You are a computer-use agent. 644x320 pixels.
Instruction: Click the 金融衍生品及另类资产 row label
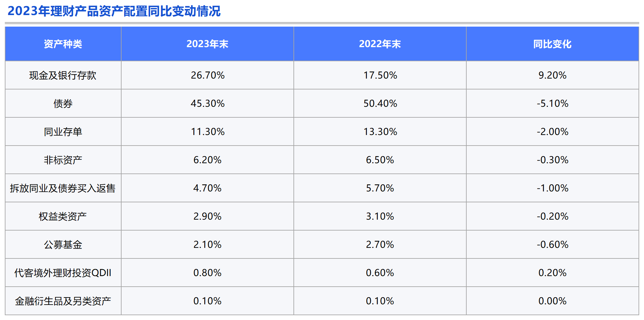pos(63,301)
